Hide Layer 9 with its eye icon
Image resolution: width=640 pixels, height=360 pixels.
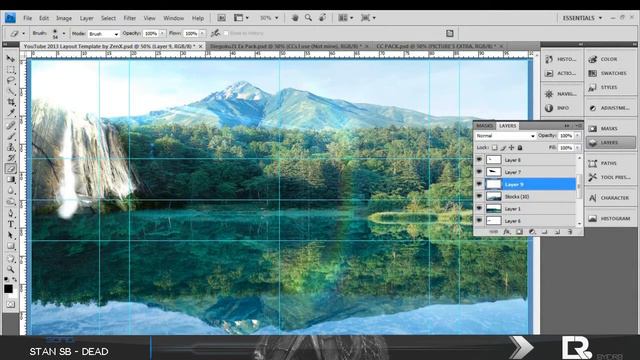click(479, 184)
